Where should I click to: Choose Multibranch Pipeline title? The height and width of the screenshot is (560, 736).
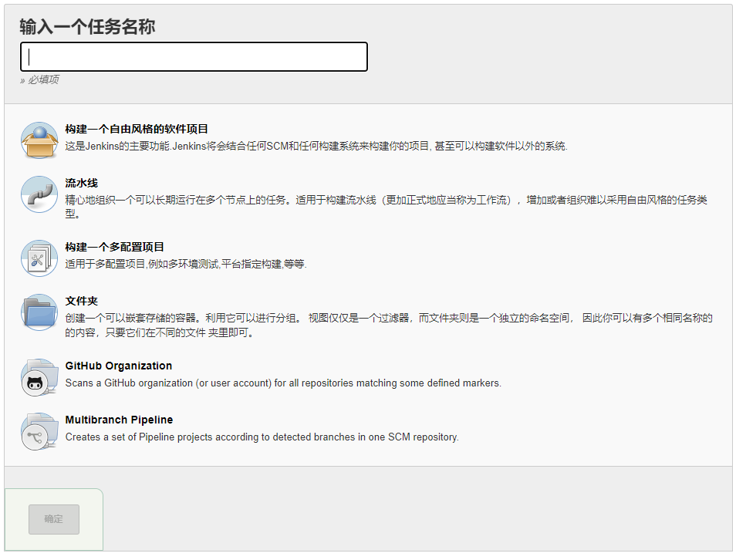[120, 420]
